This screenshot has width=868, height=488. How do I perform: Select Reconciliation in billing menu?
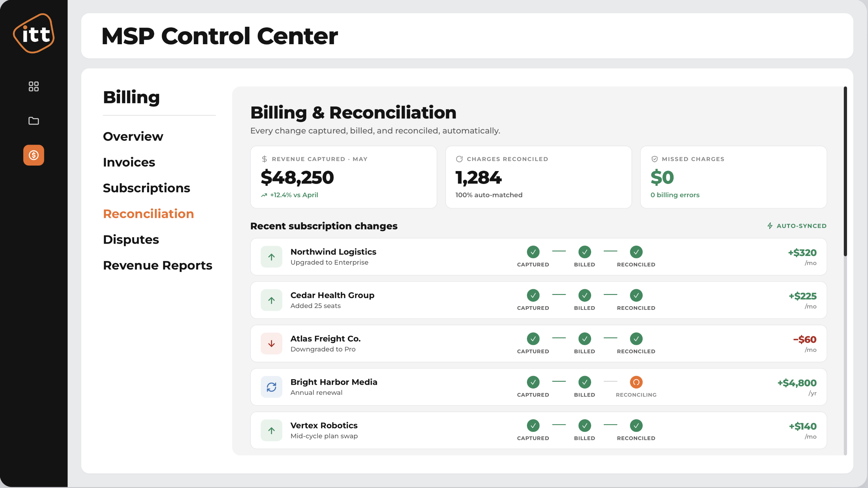click(149, 214)
